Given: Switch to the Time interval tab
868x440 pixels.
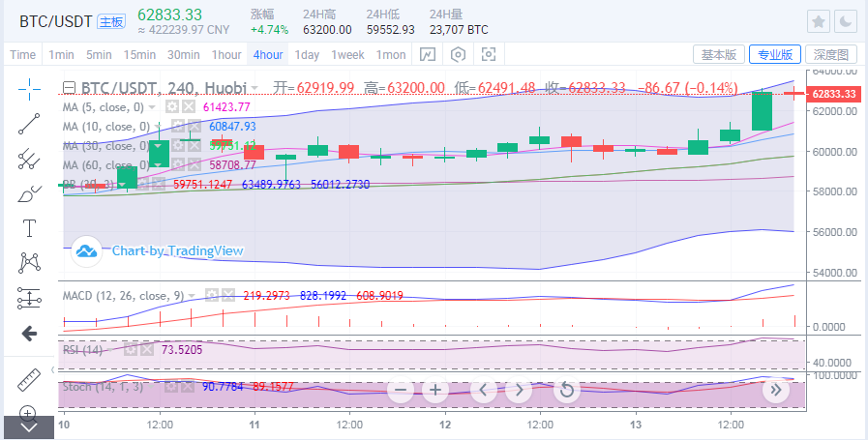Looking at the screenshot, I should [22, 55].
